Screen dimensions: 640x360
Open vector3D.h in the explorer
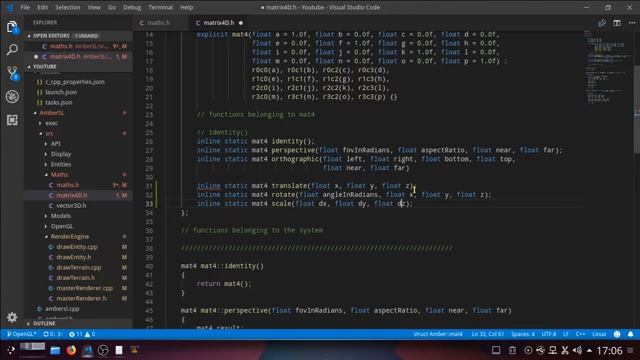[x=71, y=206]
